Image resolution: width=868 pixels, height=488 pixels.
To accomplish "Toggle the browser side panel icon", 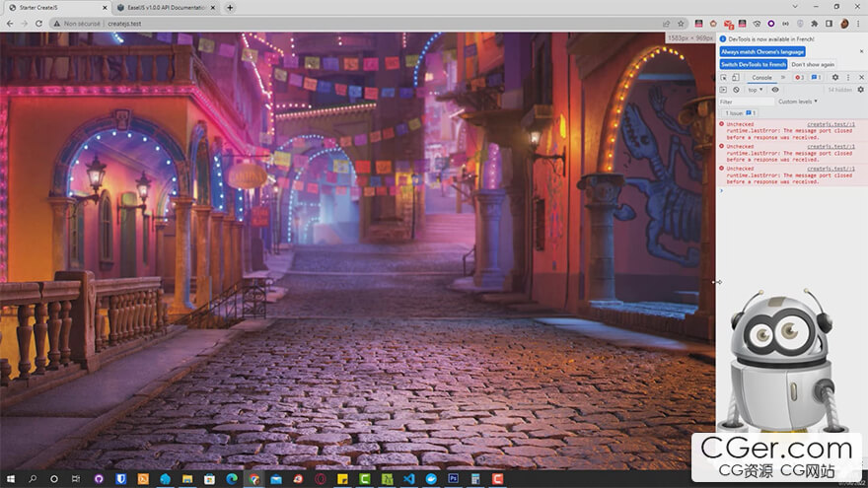I will click(x=829, y=24).
